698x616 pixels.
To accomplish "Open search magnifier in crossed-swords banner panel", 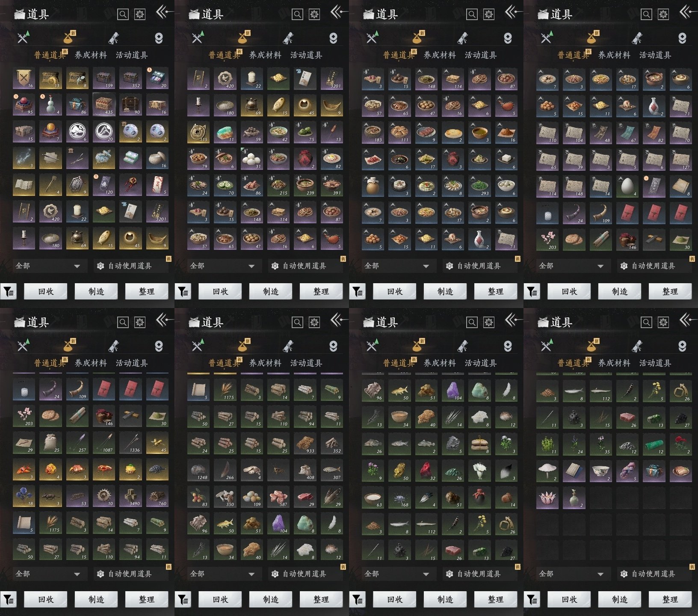I will [x=123, y=15].
